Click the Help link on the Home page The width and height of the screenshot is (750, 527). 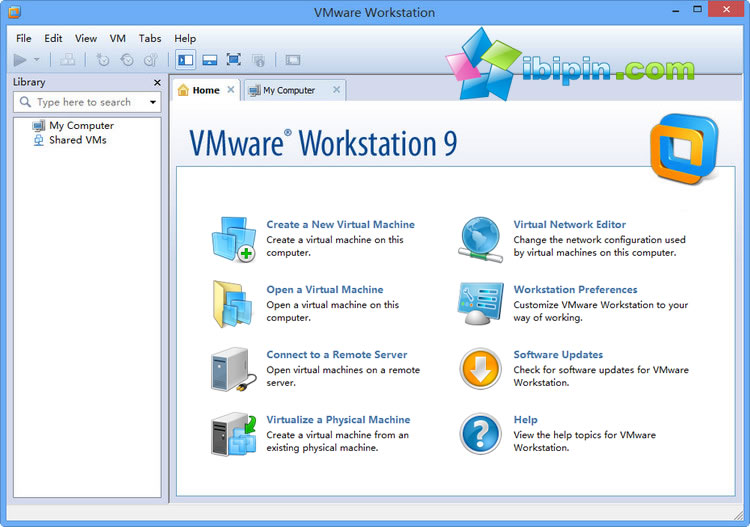(525, 419)
